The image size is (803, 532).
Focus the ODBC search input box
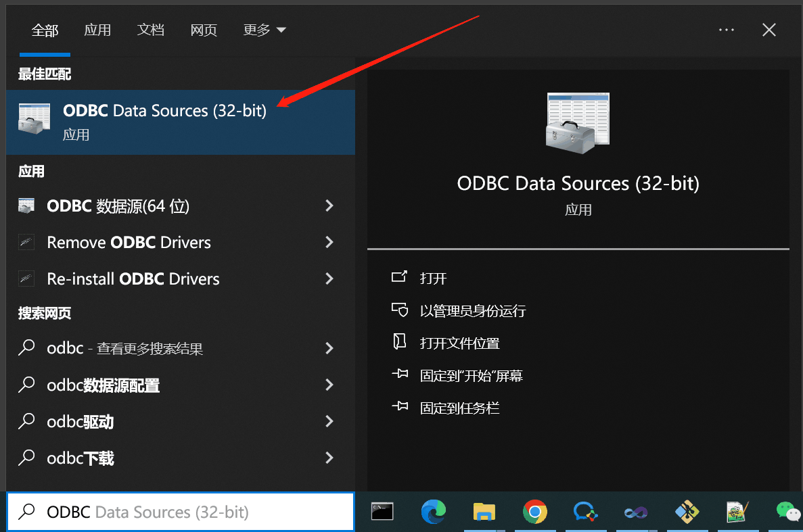[x=181, y=512]
